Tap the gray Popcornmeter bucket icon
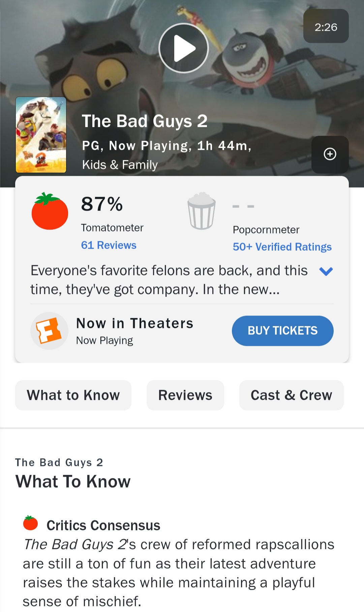Image resolution: width=364 pixels, height=612 pixels. coord(202,211)
